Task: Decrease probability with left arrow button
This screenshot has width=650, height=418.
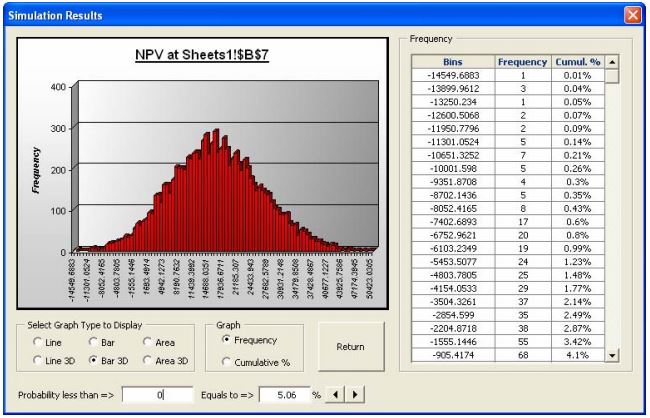Action: coord(335,395)
